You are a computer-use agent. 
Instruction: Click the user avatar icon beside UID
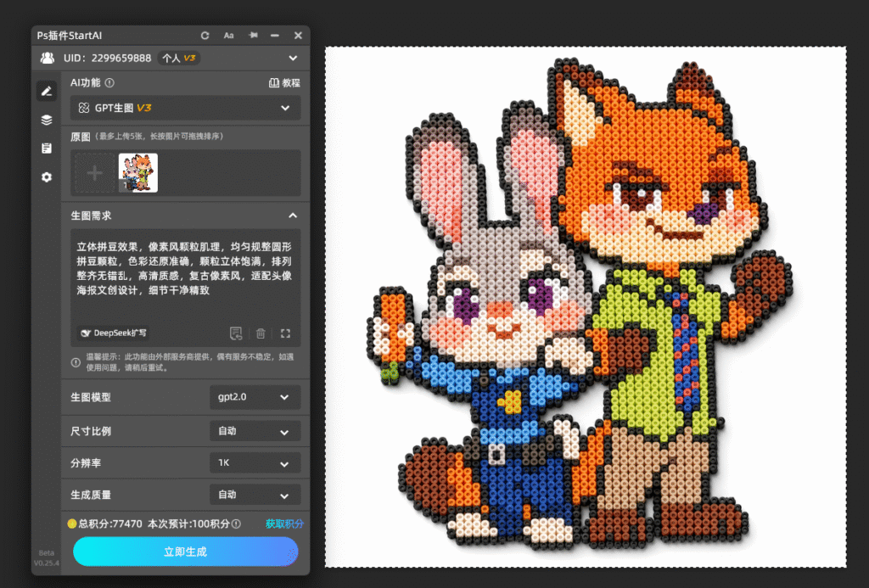(x=48, y=58)
